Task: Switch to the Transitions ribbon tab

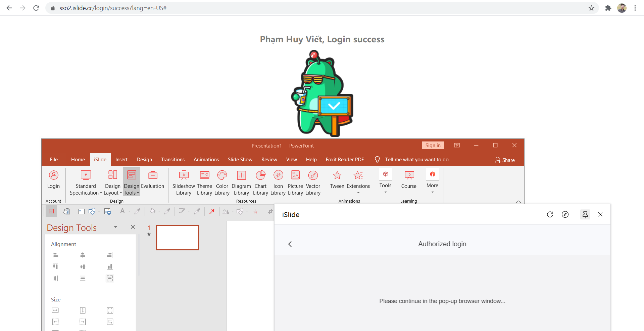Action: (x=173, y=160)
